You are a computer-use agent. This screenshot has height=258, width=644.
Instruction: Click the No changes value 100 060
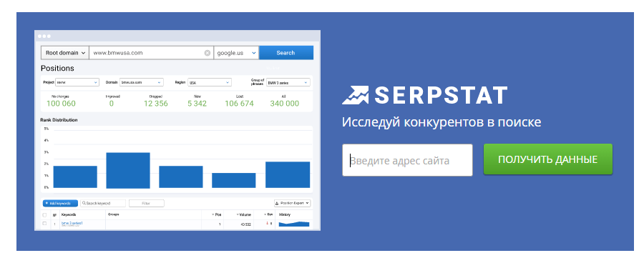tap(61, 104)
